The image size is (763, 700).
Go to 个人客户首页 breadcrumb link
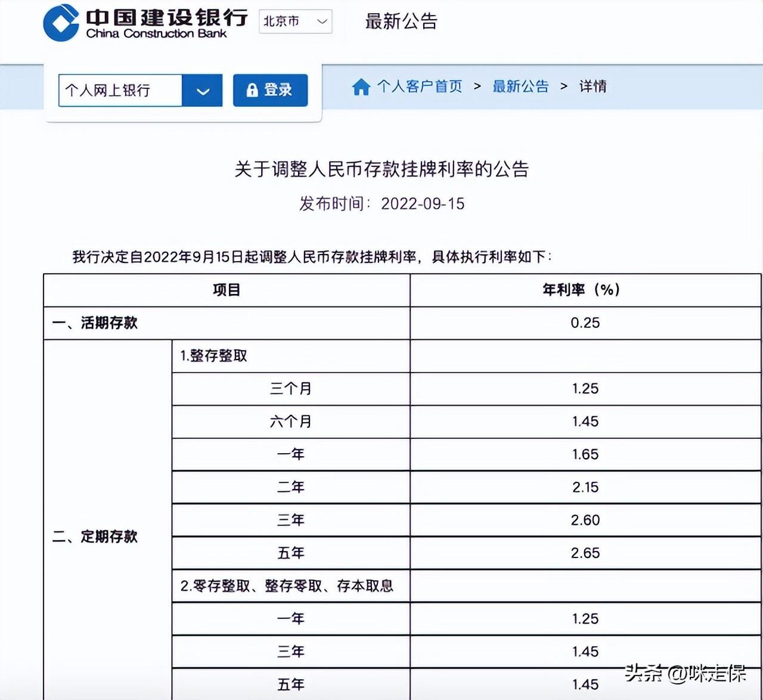click(x=420, y=86)
